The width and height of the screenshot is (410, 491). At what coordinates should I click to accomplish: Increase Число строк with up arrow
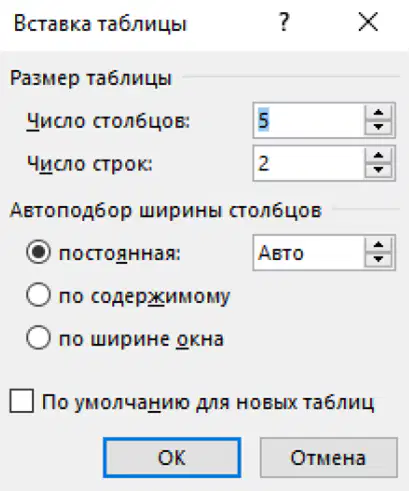pyautogui.click(x=378, y=156)
